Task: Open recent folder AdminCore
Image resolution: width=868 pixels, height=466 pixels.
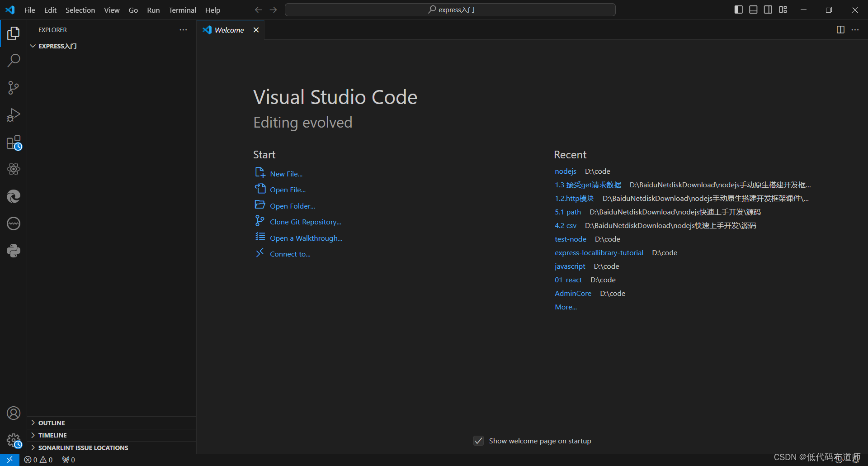Action: pyautogui.click(x=573, y=293)
